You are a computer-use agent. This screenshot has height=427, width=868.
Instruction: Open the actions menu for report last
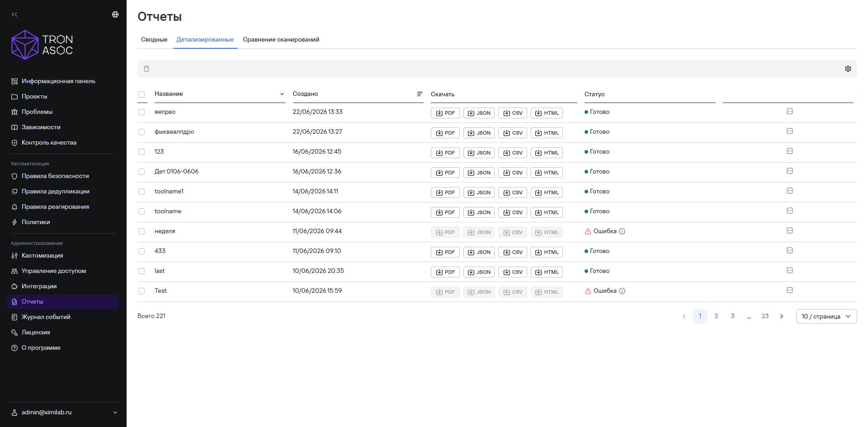coord(790,270)
